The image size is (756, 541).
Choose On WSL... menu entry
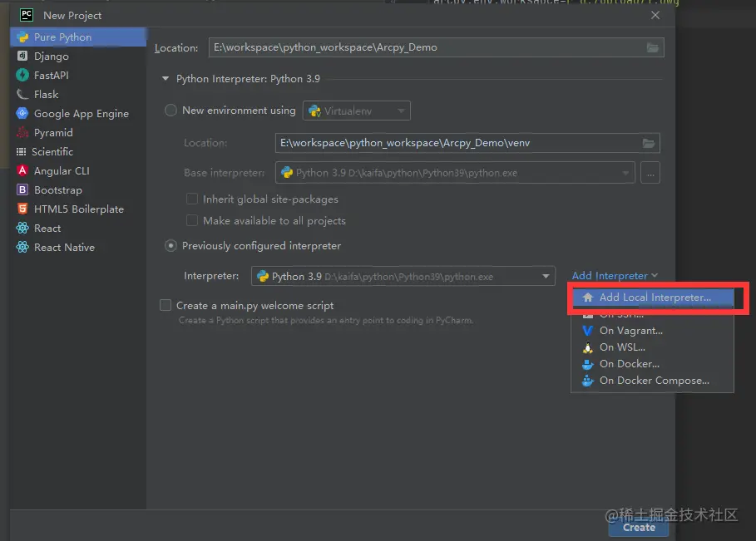coord(653,347)
